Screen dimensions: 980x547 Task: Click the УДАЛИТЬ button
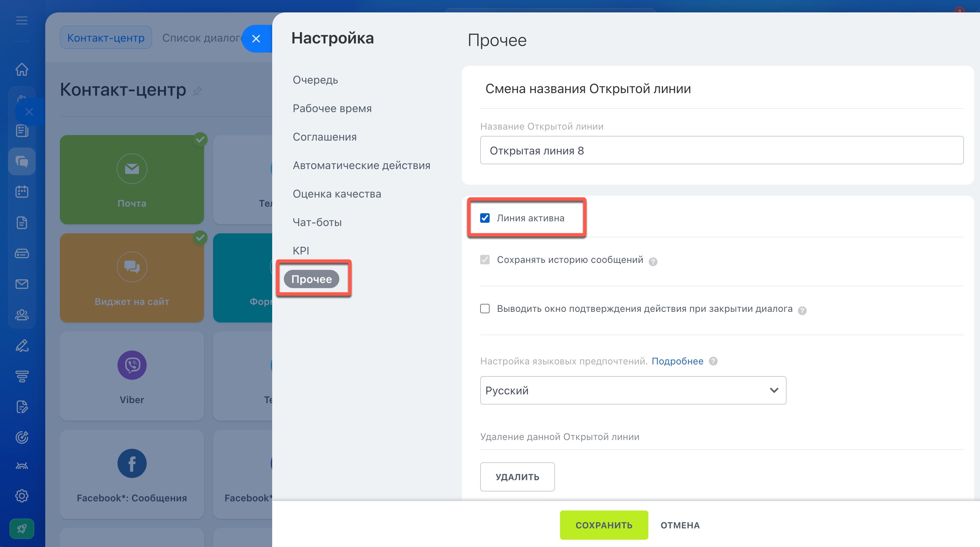tap(517, 477)
